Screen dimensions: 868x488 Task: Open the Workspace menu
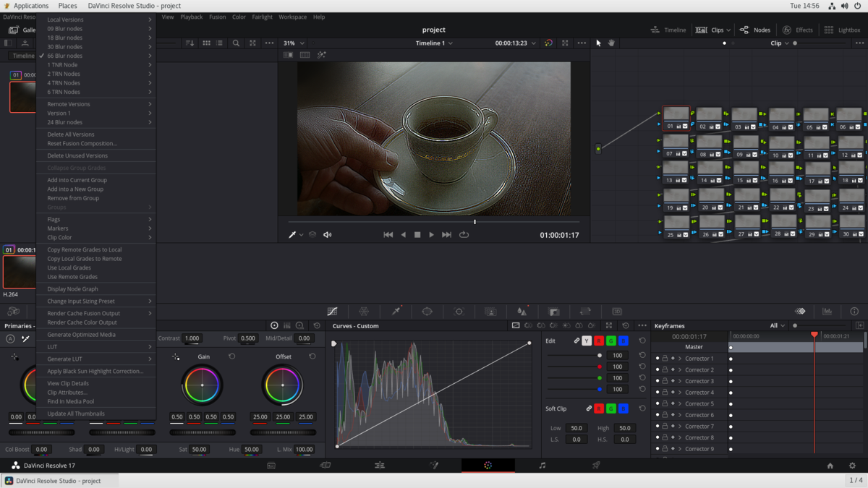click(292, 17)
